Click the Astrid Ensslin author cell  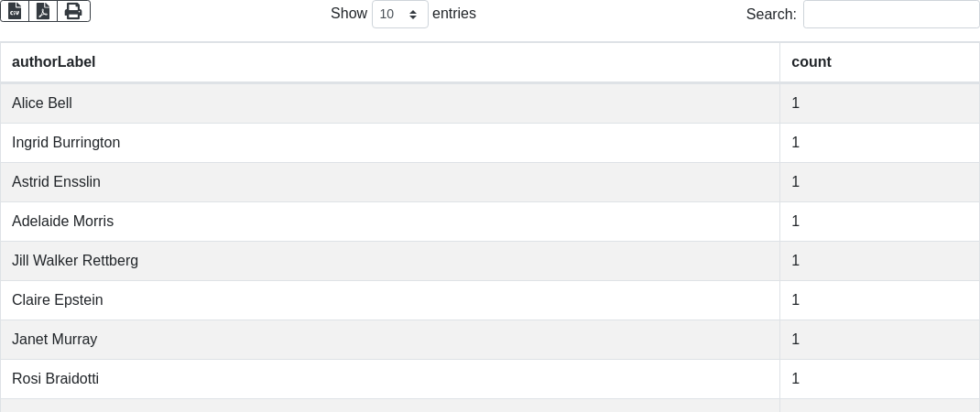pos(56,182)
